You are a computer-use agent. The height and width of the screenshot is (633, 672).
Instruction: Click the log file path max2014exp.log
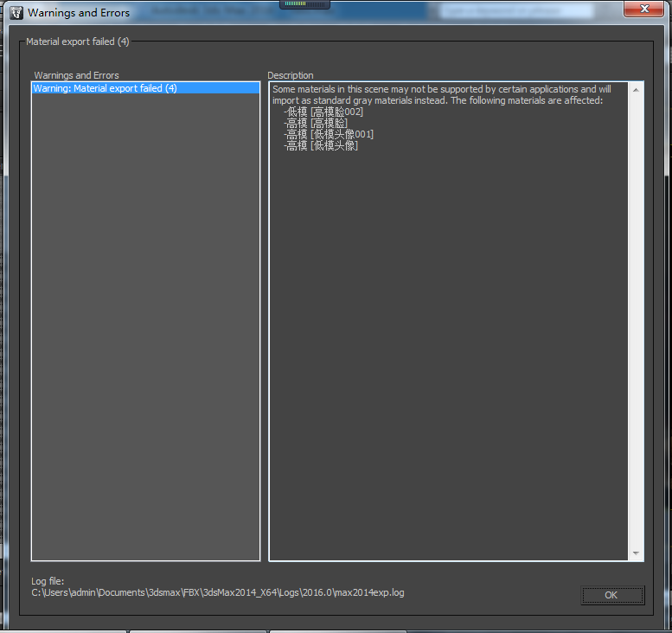click(218, 592)
